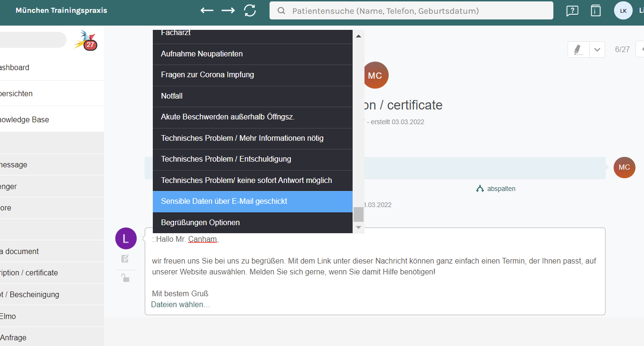This screenshot has height=346, width=644.
Task: Click the back arrow in header
Action: click(207, 10)
